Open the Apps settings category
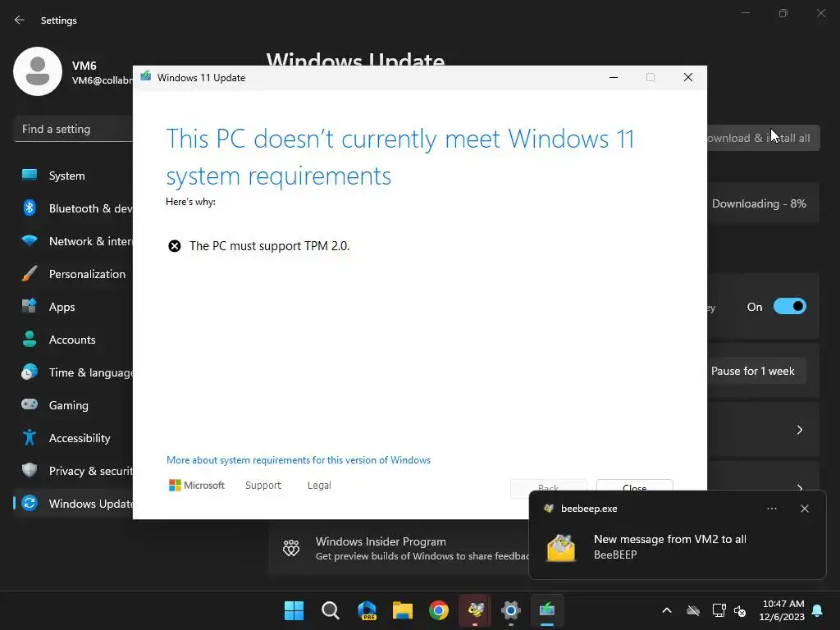The height and width of the screenshot is (630, 840). tap(73, 307)
